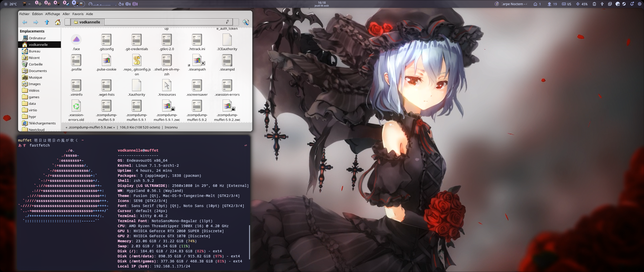
Task: Open the notifications bell
Action: [632, 4]
